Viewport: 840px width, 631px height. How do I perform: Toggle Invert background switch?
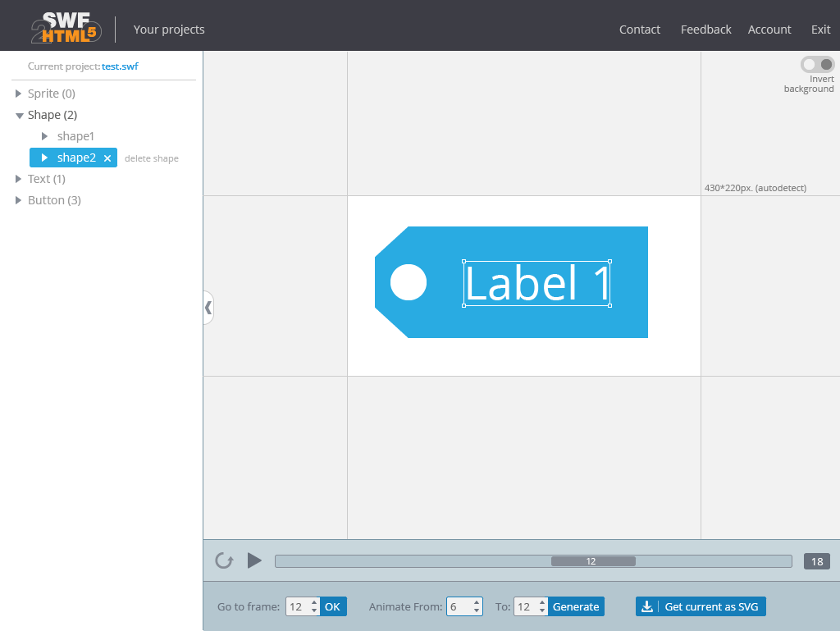(x=818, y=64)
